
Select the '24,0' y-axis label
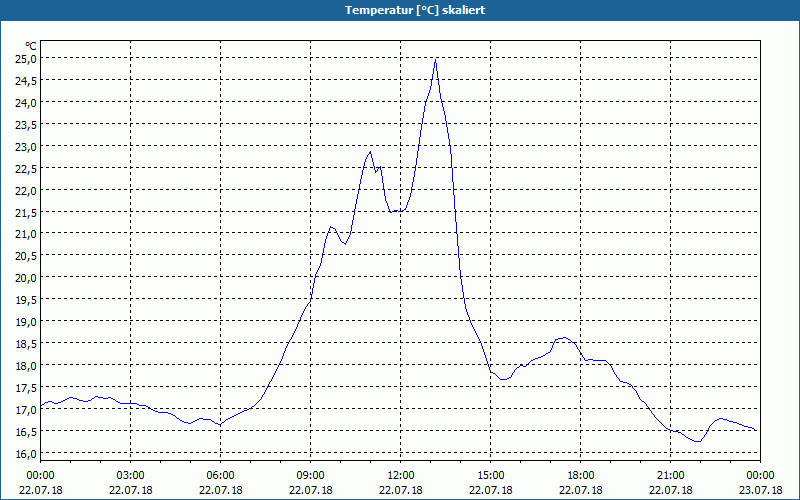click(26, 103)
